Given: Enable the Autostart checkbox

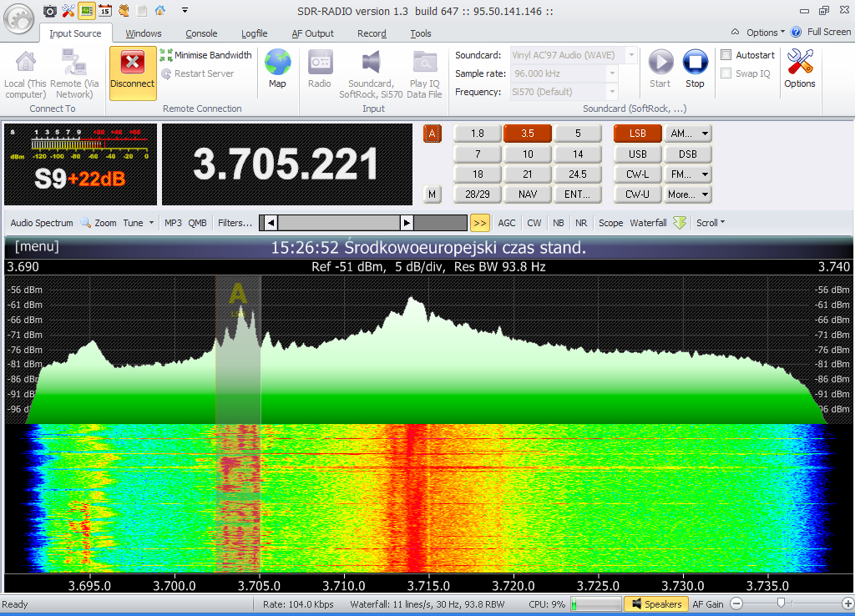Looking at the screenshot, I should click(x=726, y=55).
